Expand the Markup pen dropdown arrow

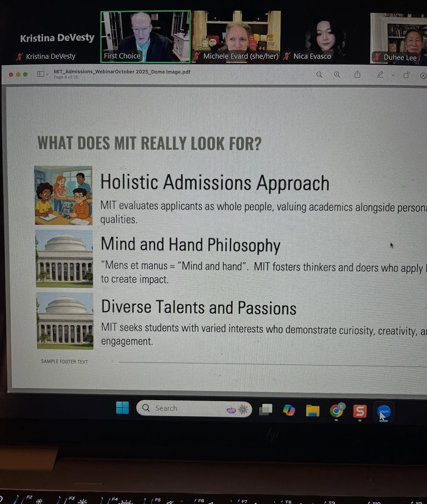(x=393, y=75)
